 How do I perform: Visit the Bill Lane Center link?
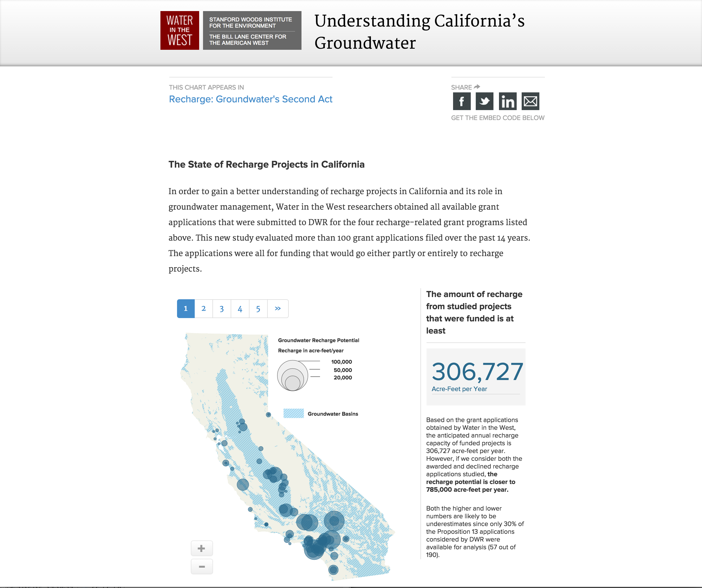[x=248, y=40]
